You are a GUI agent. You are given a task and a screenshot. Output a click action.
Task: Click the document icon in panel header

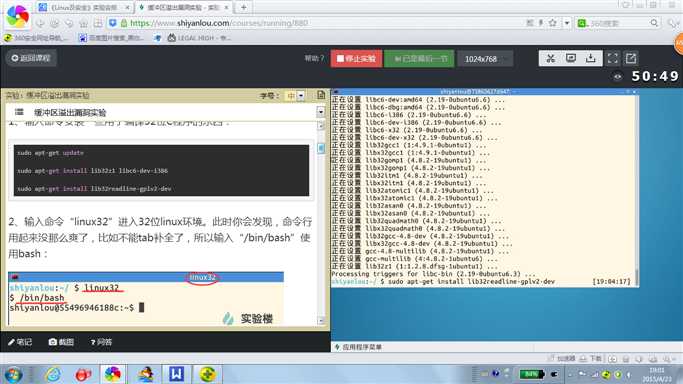[321, 95]
